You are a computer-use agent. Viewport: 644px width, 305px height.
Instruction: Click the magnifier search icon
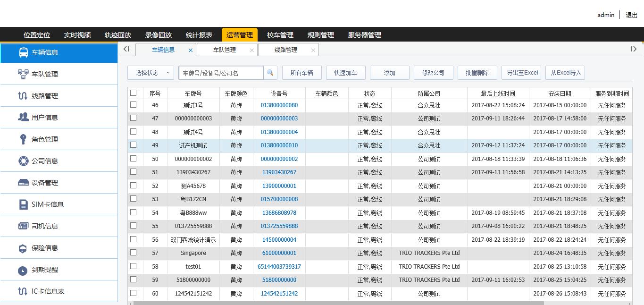[x=270, y=73]
